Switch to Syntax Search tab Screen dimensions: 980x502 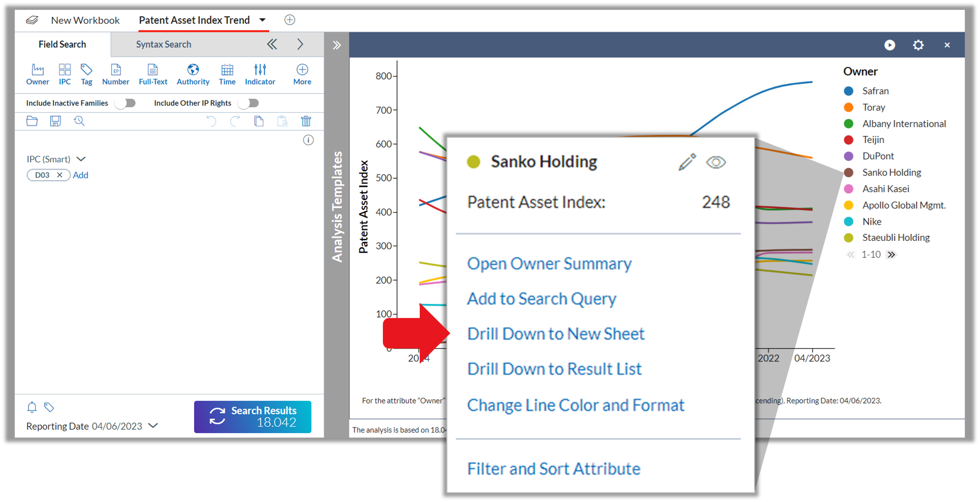click(164, 44)
